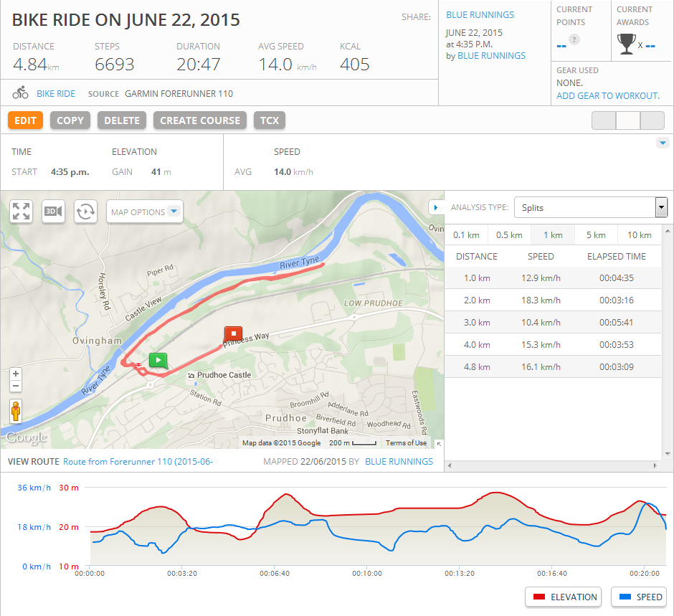
Task: Click the current awards trophy icon
Action: tap(626, 44)
